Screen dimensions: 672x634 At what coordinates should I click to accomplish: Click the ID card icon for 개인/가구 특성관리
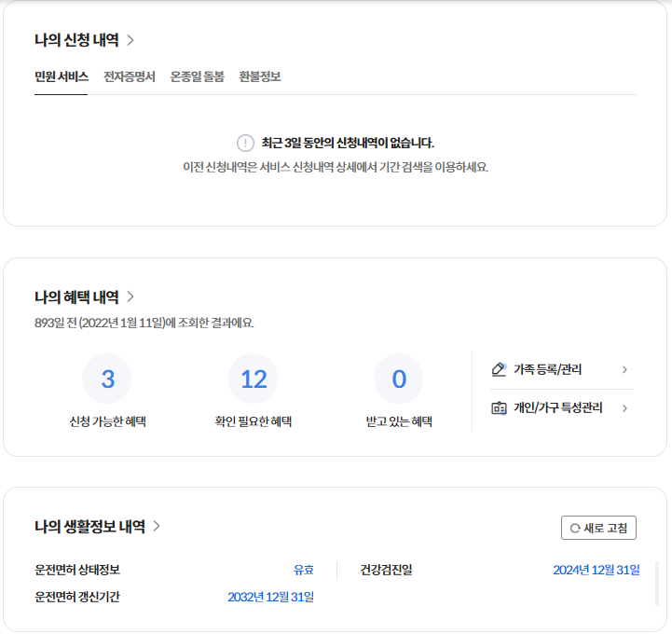(499, 407)
